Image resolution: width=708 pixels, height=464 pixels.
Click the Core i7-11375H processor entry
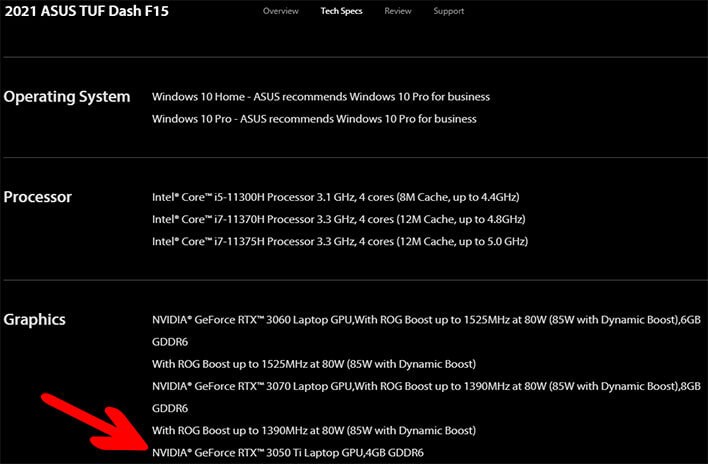click(x=340, y=241)
